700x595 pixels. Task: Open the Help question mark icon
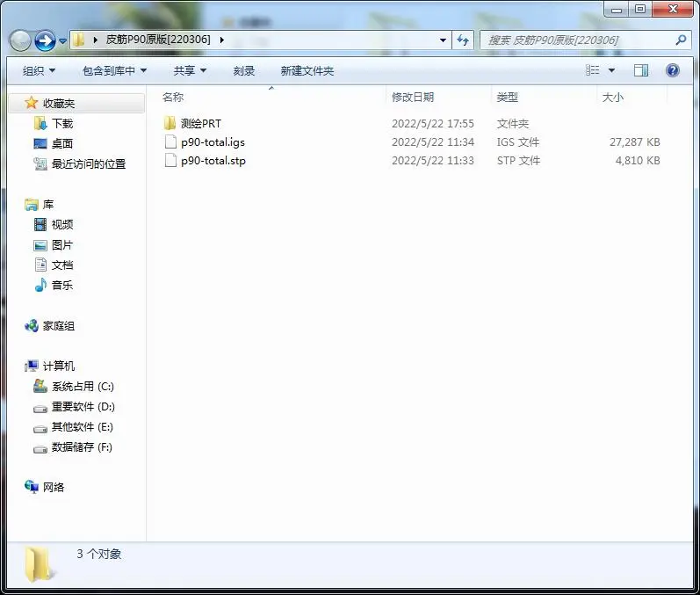click(x=672, y=70)
